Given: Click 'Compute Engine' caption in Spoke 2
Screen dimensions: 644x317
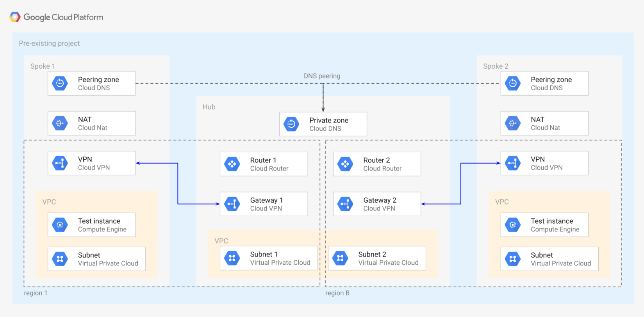Looking at the screenshot, I should [x=555, y=230].
